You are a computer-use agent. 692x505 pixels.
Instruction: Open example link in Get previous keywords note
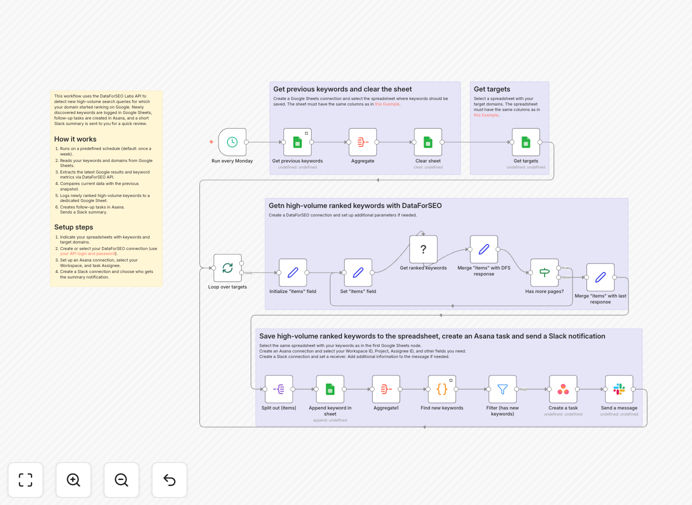pos(387,104)
